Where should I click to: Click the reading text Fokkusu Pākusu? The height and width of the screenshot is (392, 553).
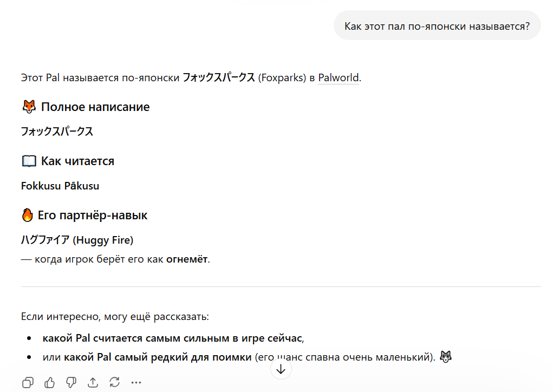[x=60, y=186]
